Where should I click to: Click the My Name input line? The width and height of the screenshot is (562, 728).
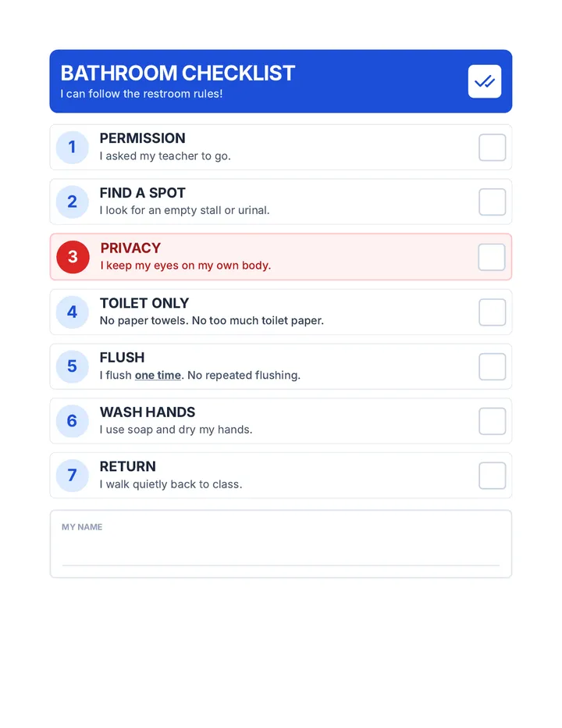[x=281, y=553]
